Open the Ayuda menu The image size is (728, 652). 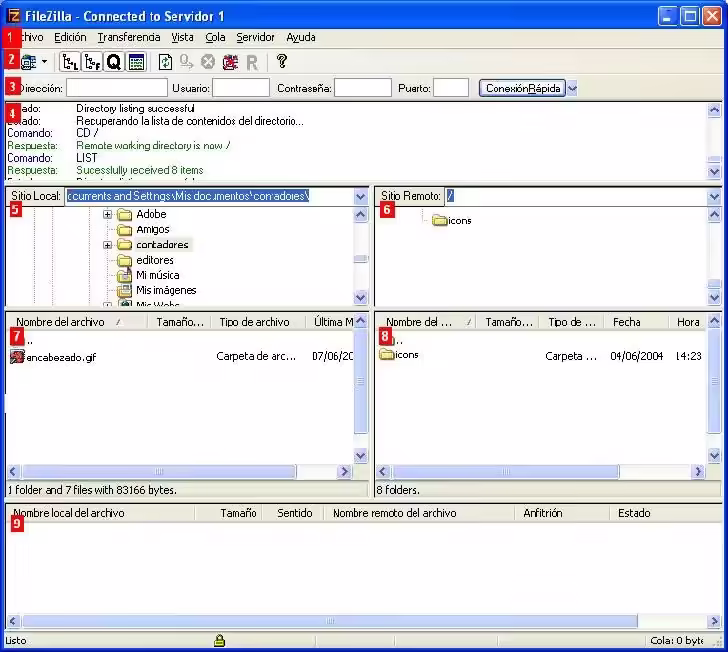pos(301,37)
